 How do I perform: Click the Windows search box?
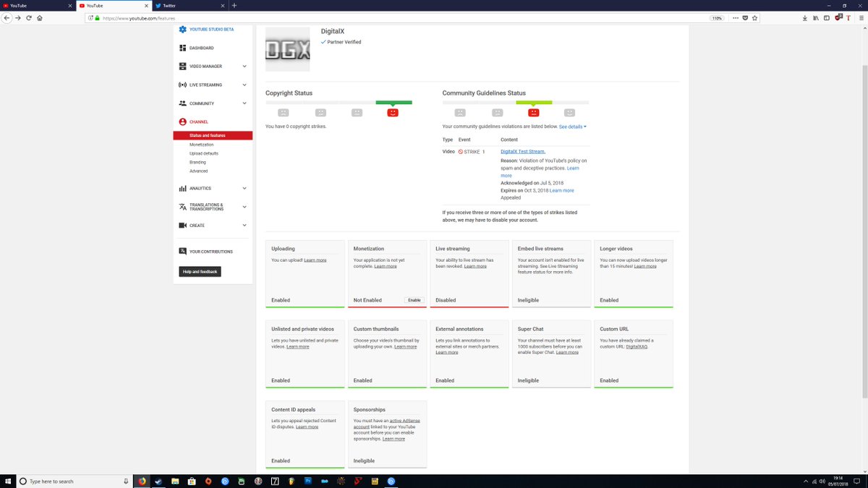tap(75, 481)
